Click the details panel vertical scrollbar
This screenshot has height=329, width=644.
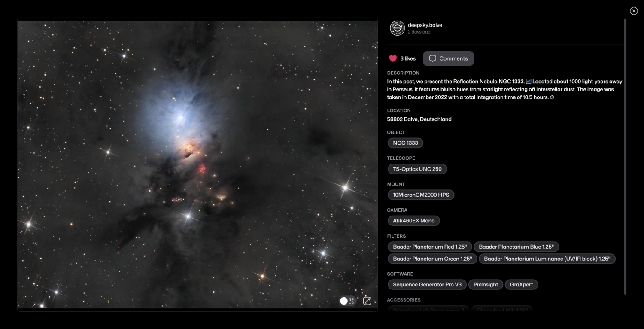coord(625,157)
